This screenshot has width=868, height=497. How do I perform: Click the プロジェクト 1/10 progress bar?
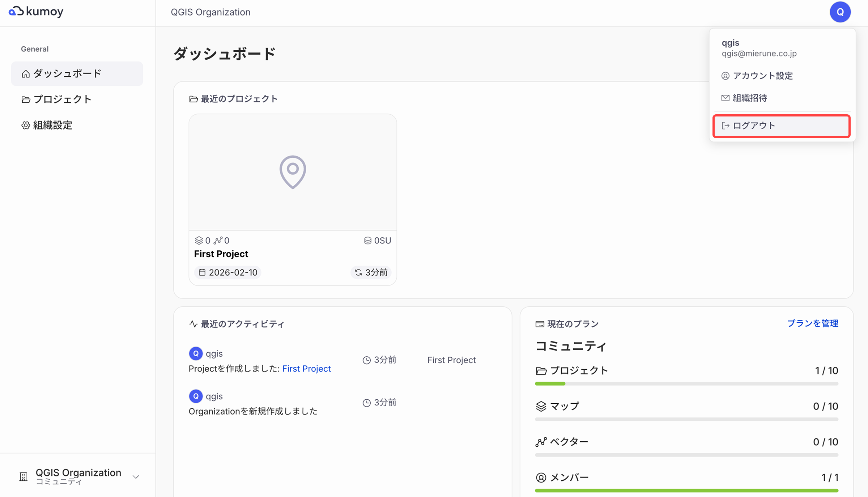pyautogui.click(x=686, y=383)
